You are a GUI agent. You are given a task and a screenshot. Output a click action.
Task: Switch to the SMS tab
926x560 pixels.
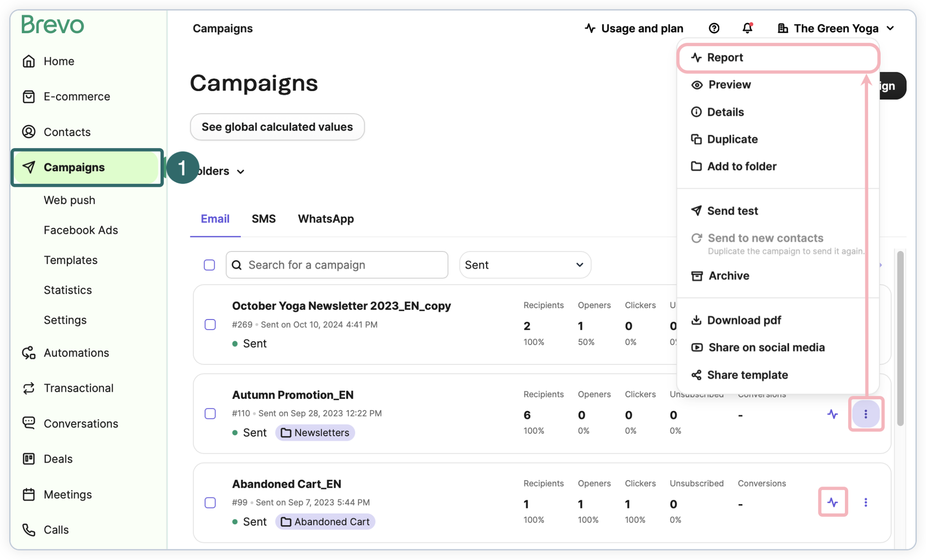(x=263, y=219)
